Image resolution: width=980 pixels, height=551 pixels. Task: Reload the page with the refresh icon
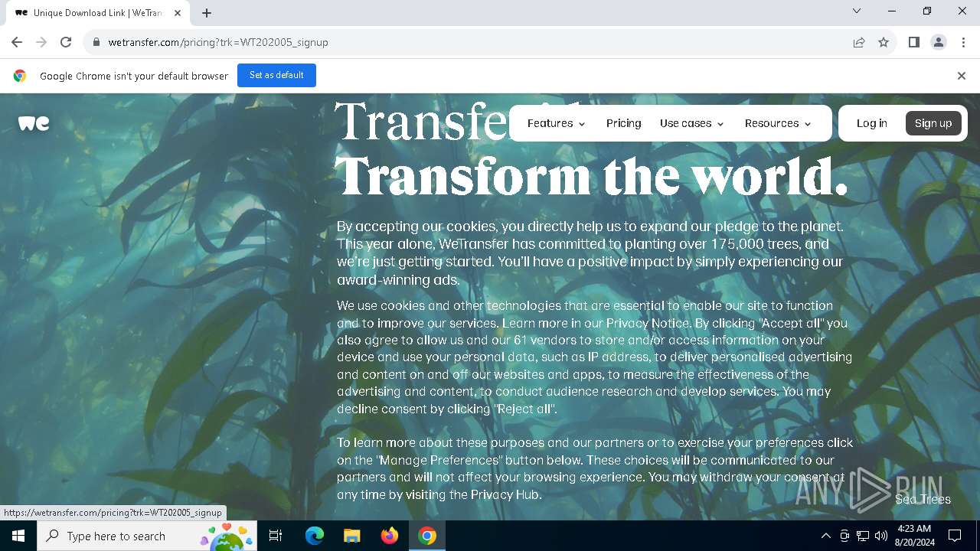tap(66, 42)
